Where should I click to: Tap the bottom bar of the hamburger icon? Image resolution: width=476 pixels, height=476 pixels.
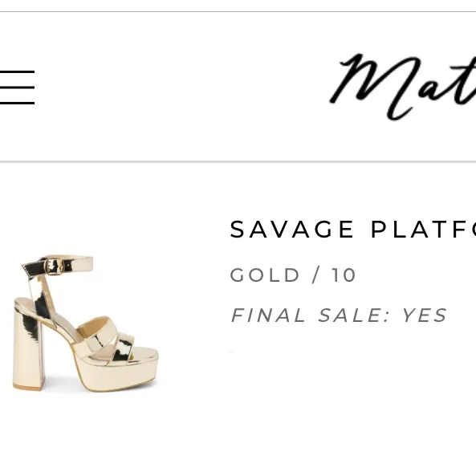(x=17, y=103)
